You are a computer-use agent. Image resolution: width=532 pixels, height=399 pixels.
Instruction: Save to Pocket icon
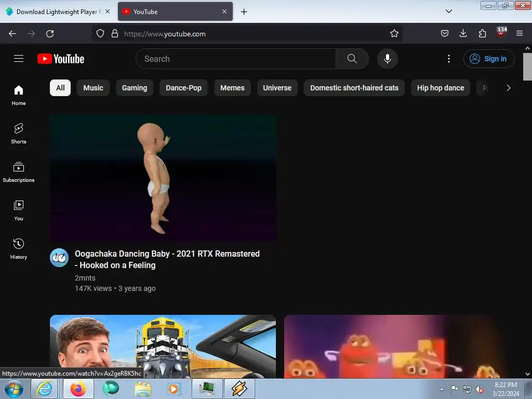tap(445, 33)
